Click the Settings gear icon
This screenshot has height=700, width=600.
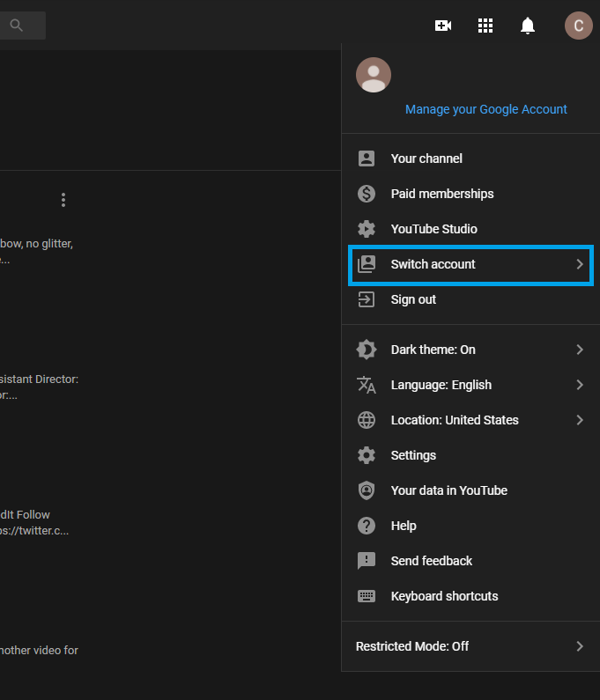point(367,455)
